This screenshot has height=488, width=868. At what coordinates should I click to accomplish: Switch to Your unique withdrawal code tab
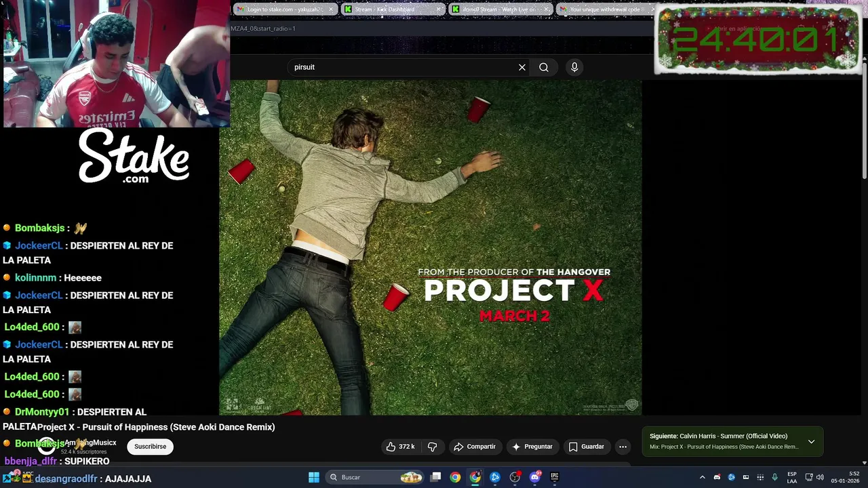[604, 9]
